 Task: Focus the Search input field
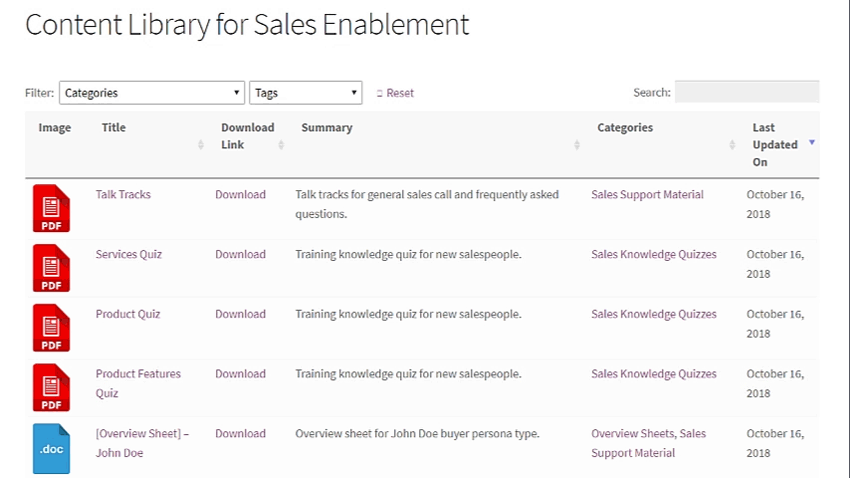[x=747, y=92]
